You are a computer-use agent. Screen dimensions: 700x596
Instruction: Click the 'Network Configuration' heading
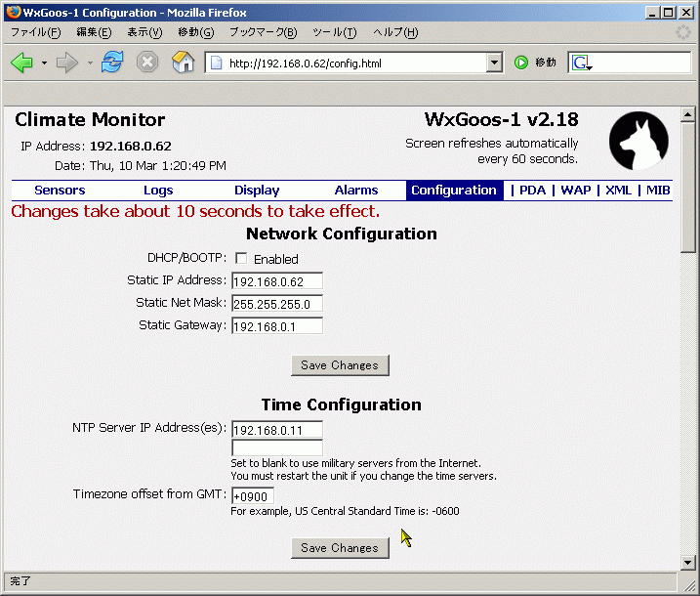[342, 234]
